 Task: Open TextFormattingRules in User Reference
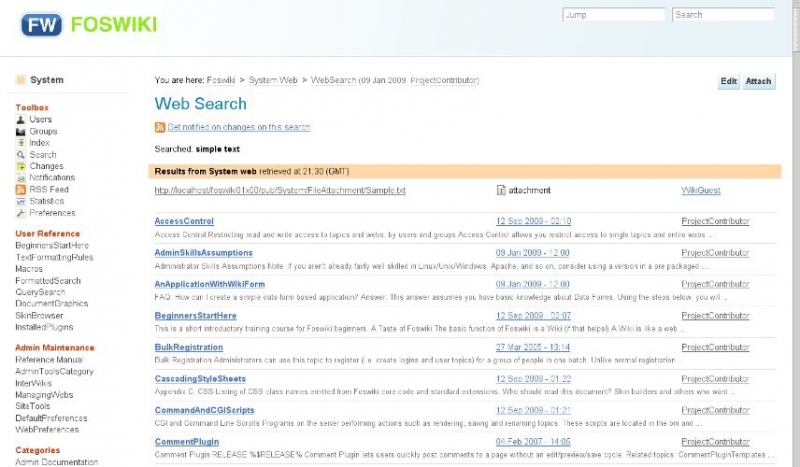coord(54,257)
